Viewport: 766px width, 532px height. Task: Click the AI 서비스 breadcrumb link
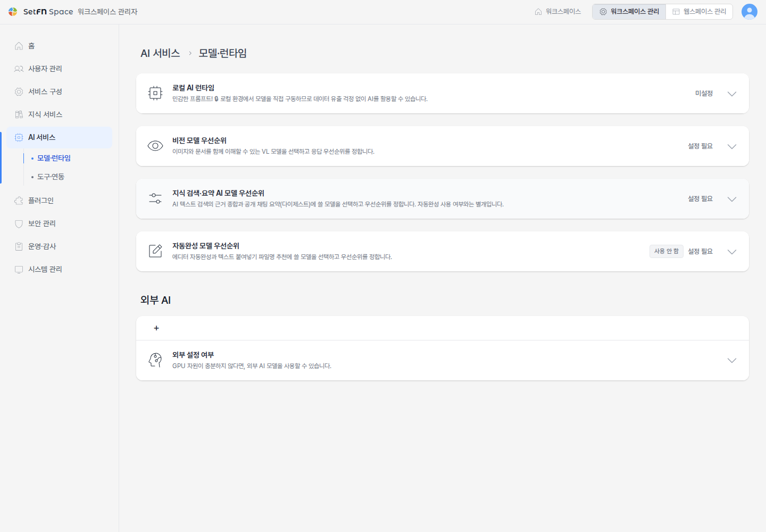pyautogui.click(x=160, y=53)
